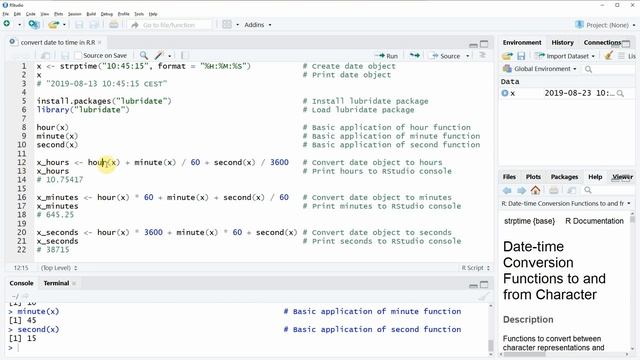Click the Save workspace icon in Environment

click(x=521, y=56)
